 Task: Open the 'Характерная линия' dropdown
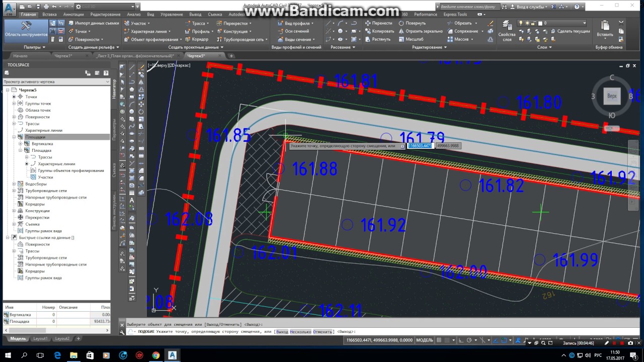click(148, 31)
